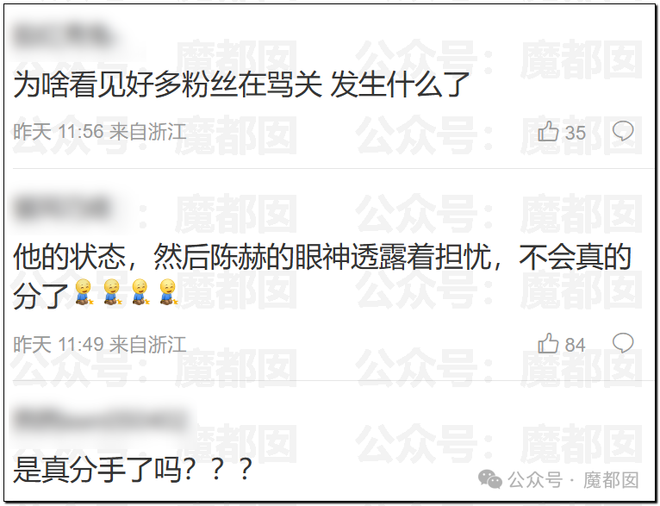Click the like count number 84
This screenshot has width=660, height=506.
[575, 345]
